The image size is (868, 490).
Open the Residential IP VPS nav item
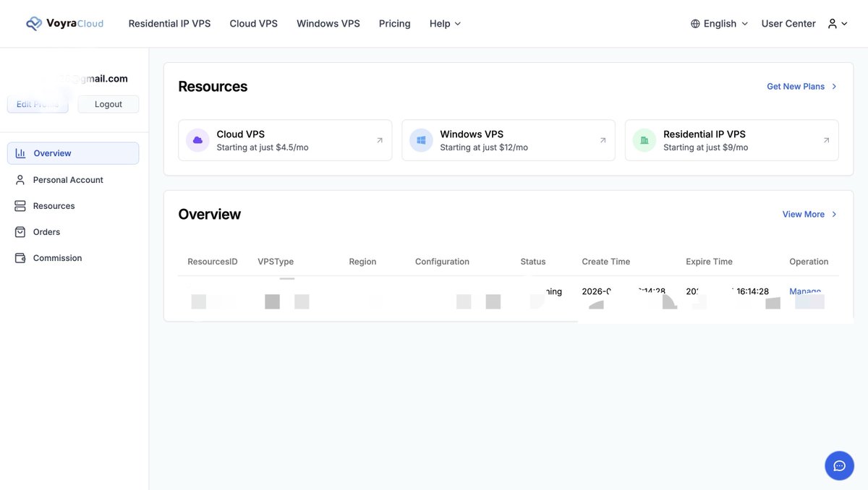click(x=169, y=23)
